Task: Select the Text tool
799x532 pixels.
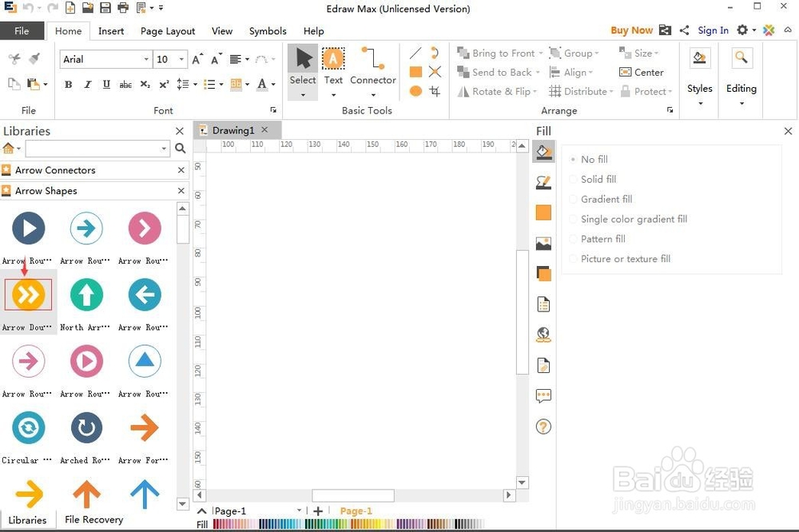Action: tap(333, 71)
